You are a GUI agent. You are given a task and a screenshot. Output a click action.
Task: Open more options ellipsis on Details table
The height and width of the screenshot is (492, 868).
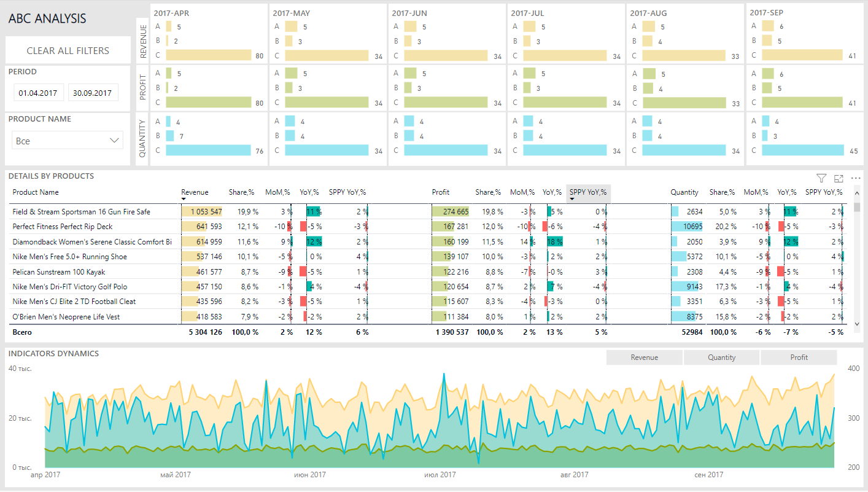click(856, 178)
